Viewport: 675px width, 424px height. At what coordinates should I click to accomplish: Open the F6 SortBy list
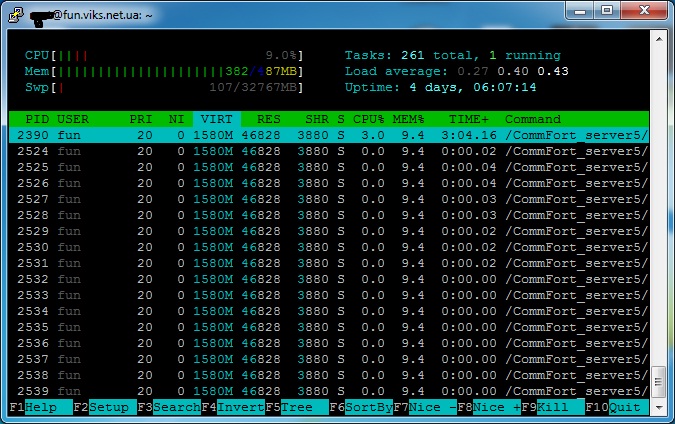(x=364, y=408)
